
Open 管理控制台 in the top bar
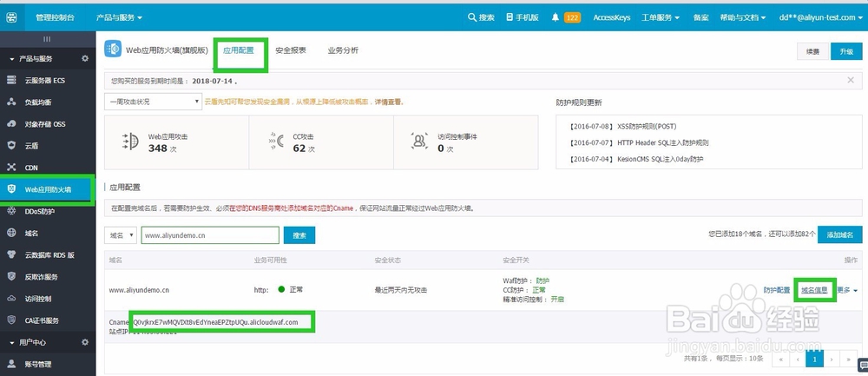(55, 17)
